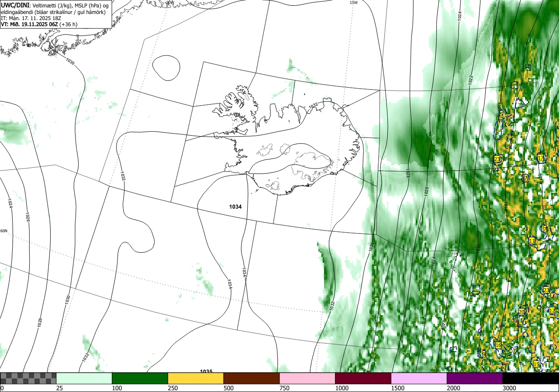Click the yellow lightning marker labeled 16
The image size is (559, 392).
[498, 345]
